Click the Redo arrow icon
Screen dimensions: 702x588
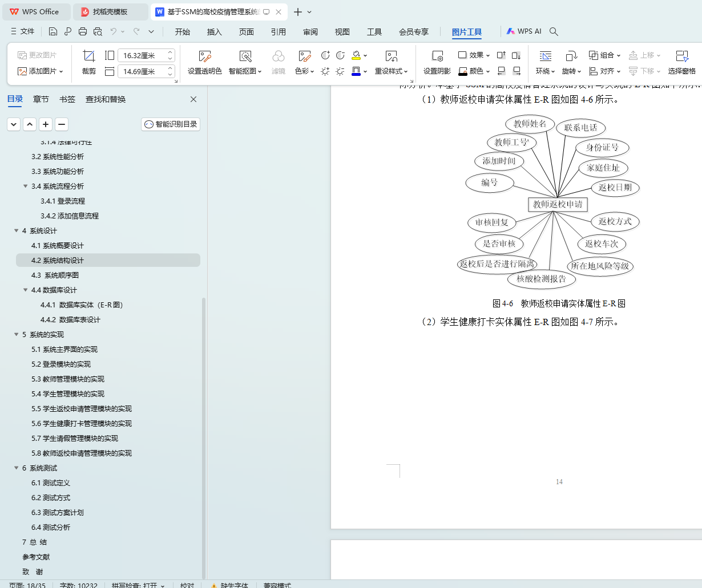point(136,31)
